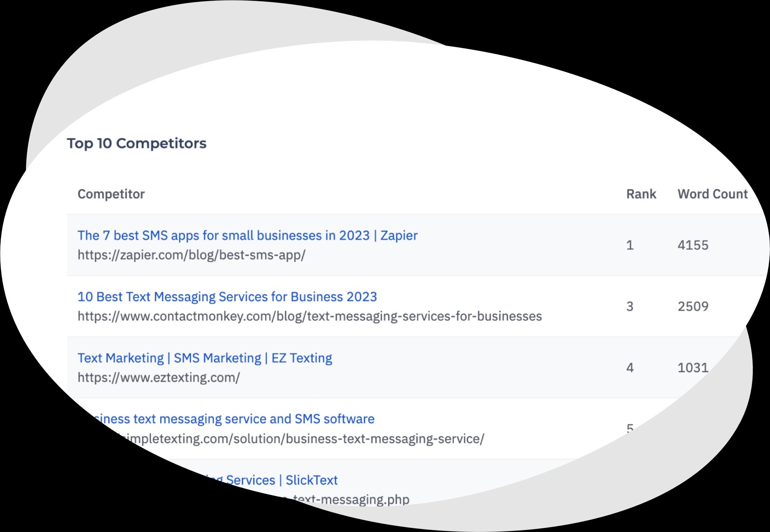This screenshot has width=770, height=532.
Task: Select the rank 3 cell for ContactMonkey
Action: [x=630, y=306]
